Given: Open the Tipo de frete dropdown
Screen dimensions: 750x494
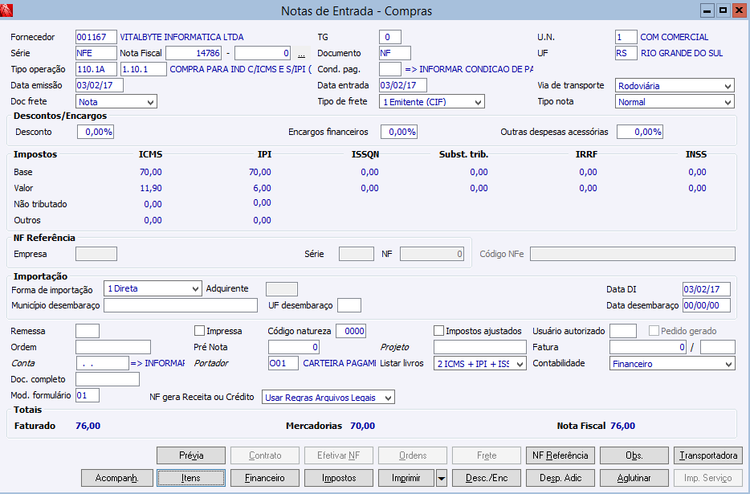Looking at the screenshot, I should [431, 102].
